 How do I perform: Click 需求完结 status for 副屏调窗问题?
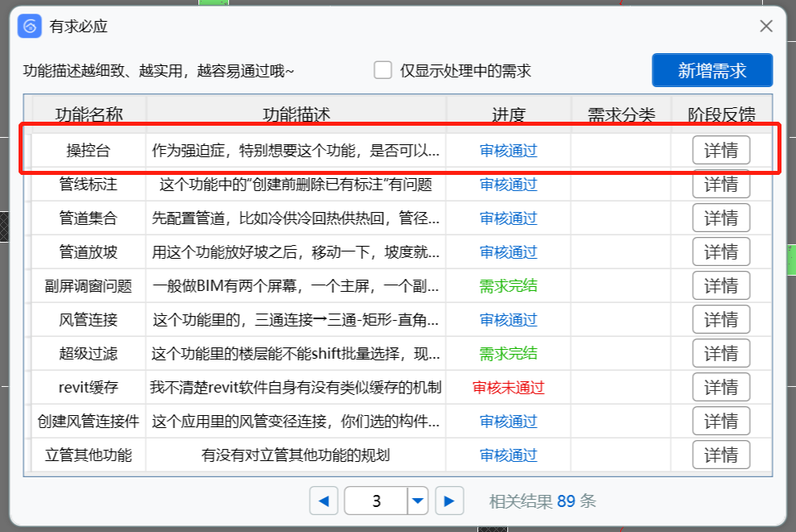pos(508,286)
